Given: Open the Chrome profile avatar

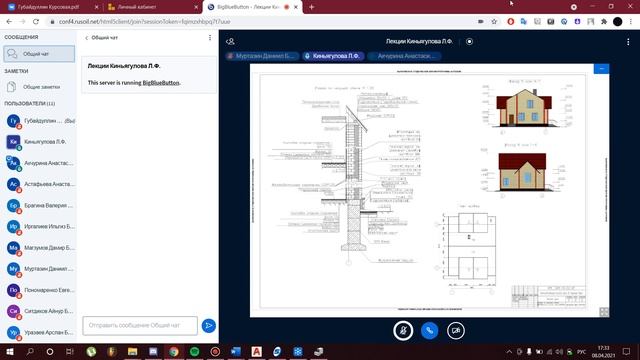Looking at the screenshot, I should pos(618,22).
